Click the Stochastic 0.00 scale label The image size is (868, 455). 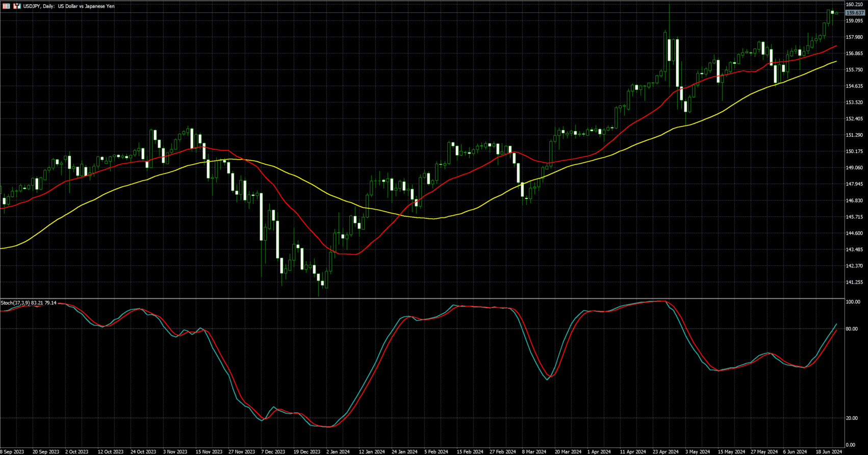(x=850, y=445)
